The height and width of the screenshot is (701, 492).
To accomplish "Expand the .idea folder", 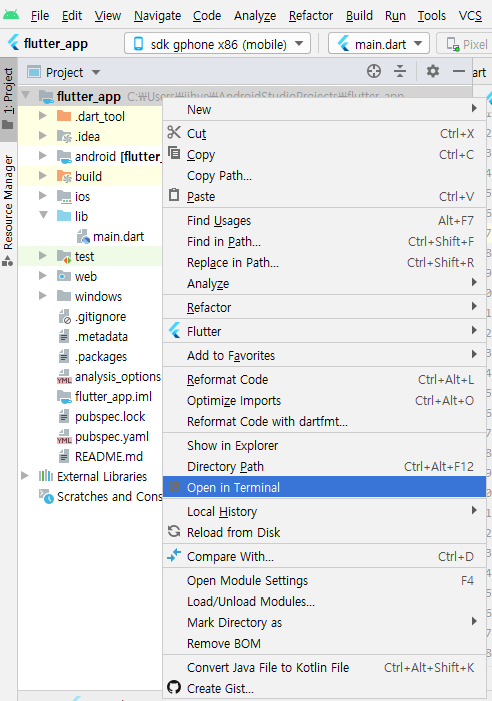I will [x=43, y=135].
